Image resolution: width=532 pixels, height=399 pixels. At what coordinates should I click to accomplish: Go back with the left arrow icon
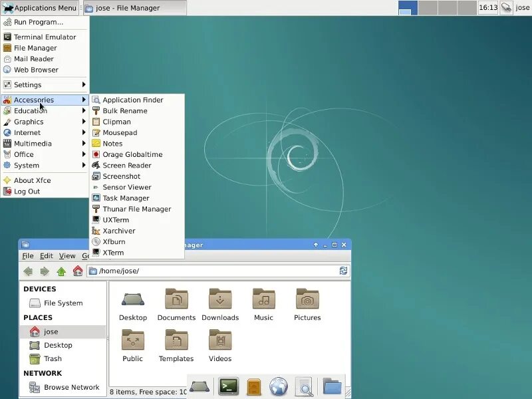28,271
